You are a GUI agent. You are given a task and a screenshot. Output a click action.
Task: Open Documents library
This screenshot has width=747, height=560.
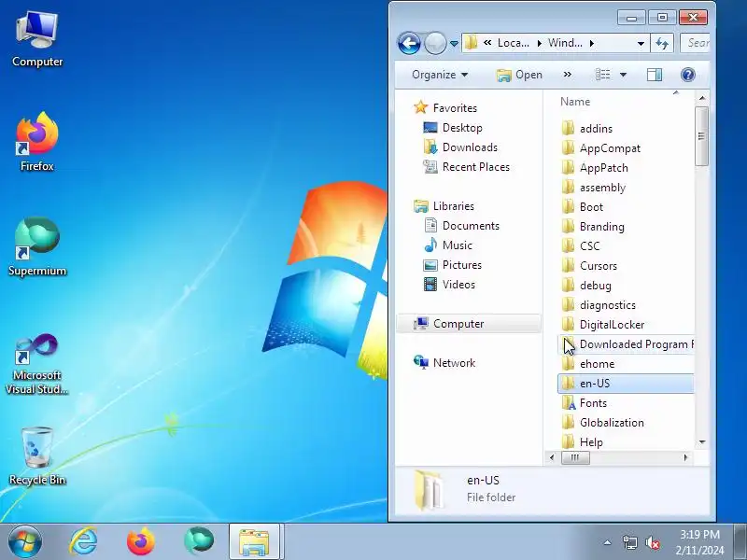pyautogui.click(x=471, y=226)
